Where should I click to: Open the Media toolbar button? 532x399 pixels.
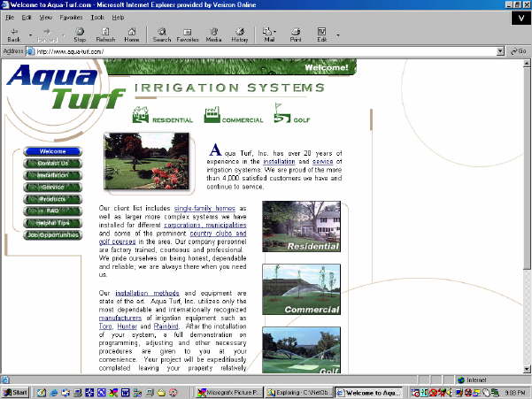click(213, 35)
